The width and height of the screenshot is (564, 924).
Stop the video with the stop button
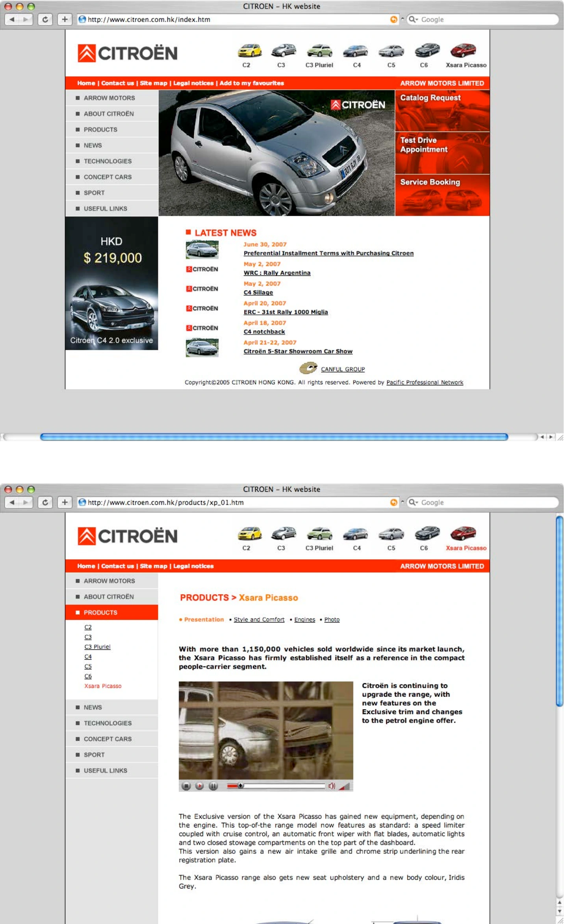click(x=186, y=786)
